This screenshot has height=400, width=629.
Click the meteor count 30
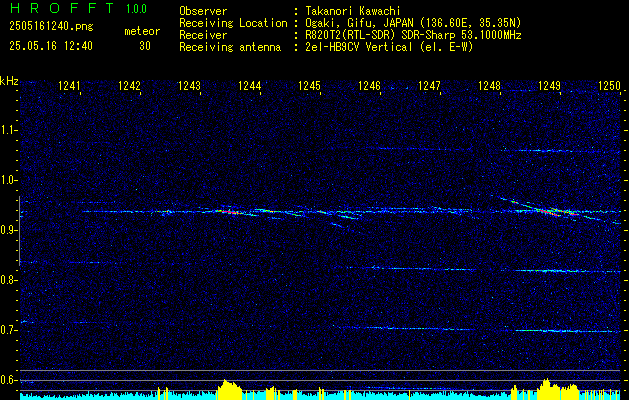pos(145,46)
